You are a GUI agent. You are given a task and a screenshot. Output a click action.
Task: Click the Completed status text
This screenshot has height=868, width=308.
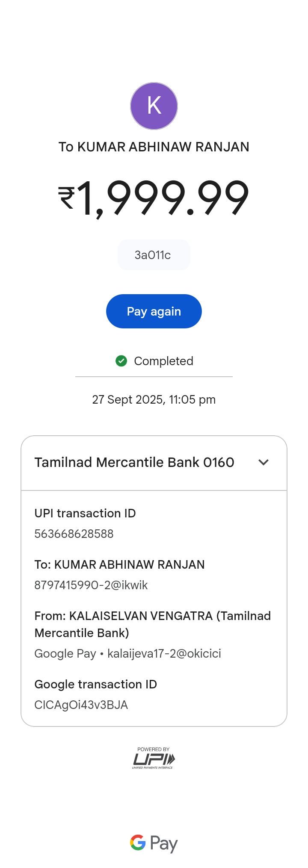(x=163, y=361)
